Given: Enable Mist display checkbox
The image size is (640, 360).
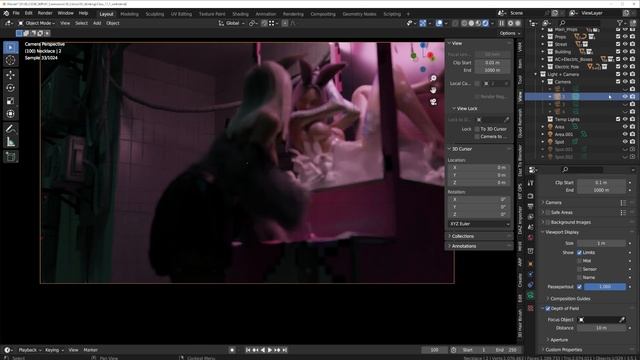Looking at the screenshot, I should [x=579, y=261].
